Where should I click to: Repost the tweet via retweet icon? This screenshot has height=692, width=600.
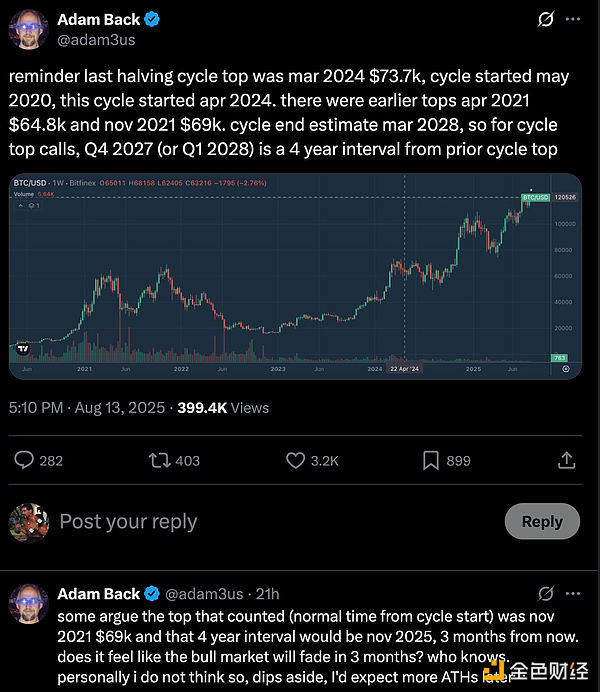tap(159, 460)
